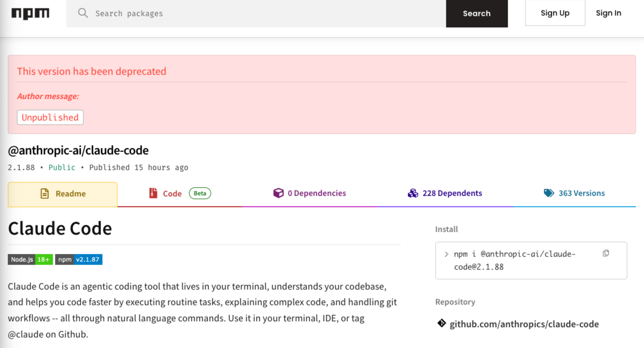Click the Dependents cubes icon
Image resolution: width=644 pixels, height=348 pixels.
(413, 193)
